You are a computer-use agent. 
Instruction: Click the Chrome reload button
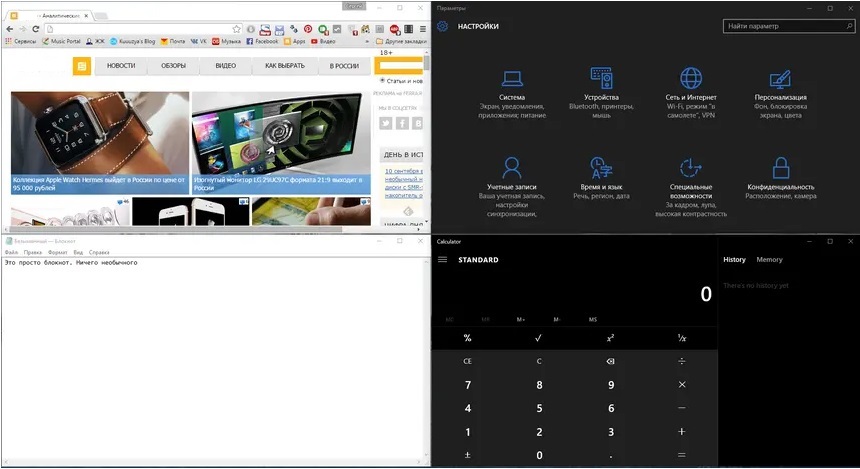(x=35, y=30)
